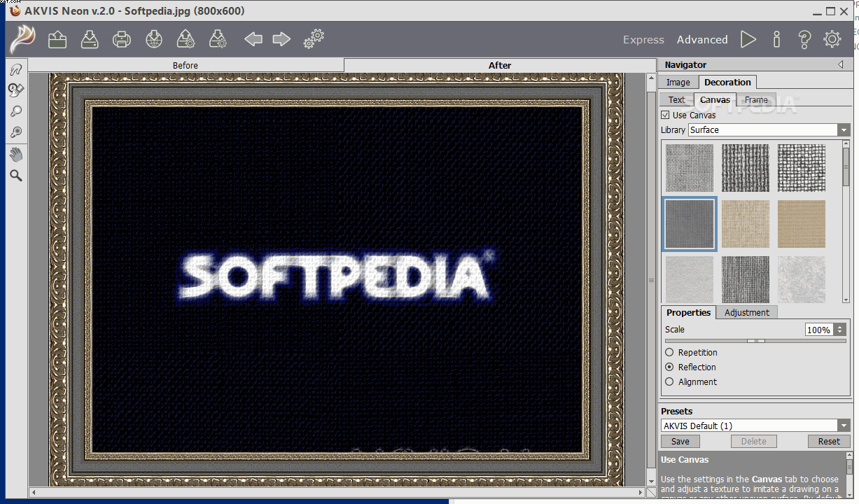Click the Reset button

tap(829, 441)
